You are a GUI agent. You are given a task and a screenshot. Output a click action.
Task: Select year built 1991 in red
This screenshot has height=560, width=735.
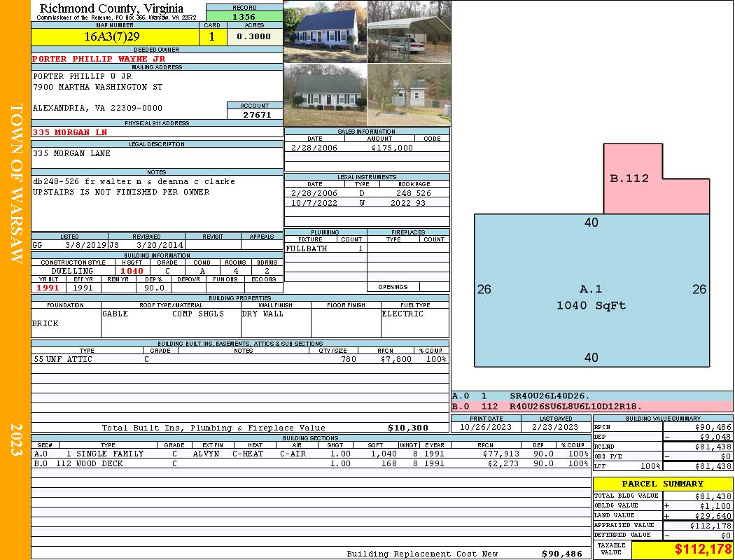[48, 288]
